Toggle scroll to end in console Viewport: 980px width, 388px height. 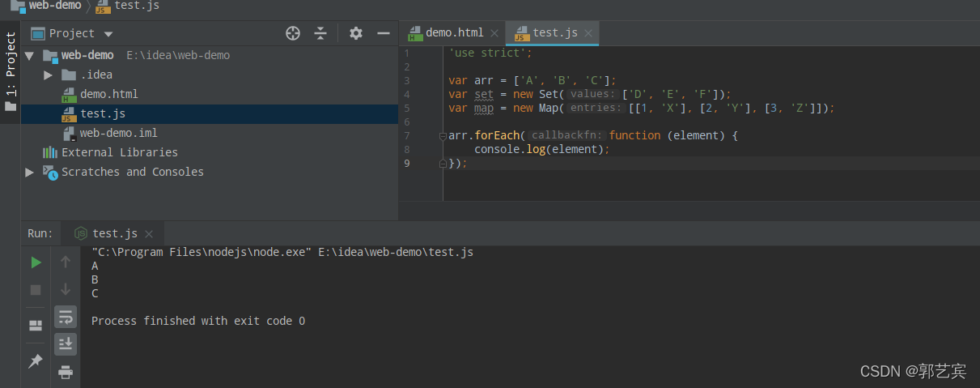66,344
